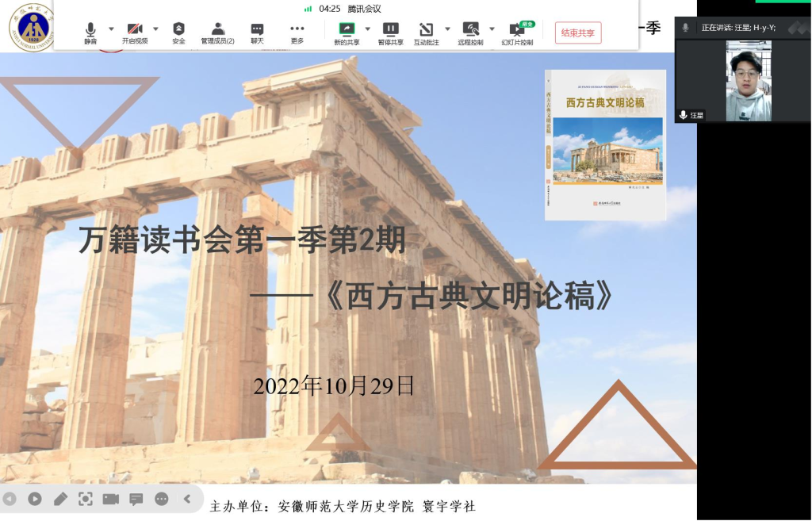Open the slideshow subtitles icon
The image size is (812, 521).
[x=136, y=499]
